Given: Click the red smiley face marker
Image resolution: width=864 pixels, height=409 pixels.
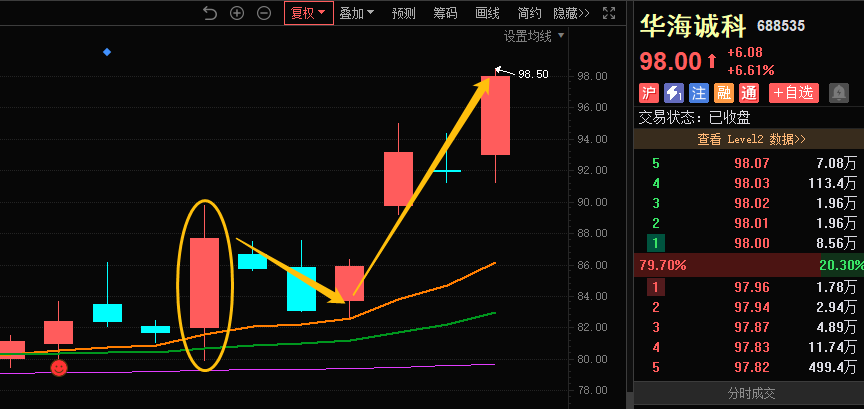Looking at the screenshot, I should 59,368.
